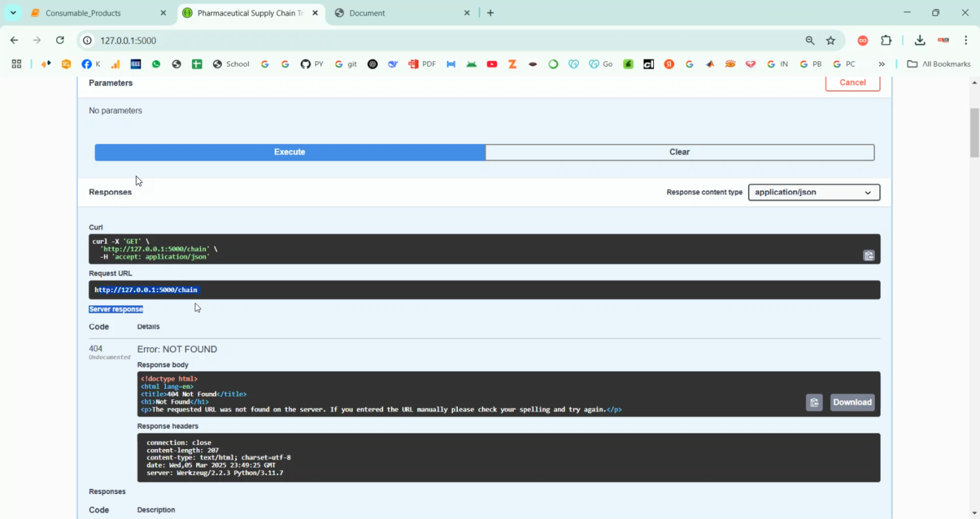Image resolution: width=980 pixels, height=519 pixels.
Task: Download the response body
Action: [852, 403]
